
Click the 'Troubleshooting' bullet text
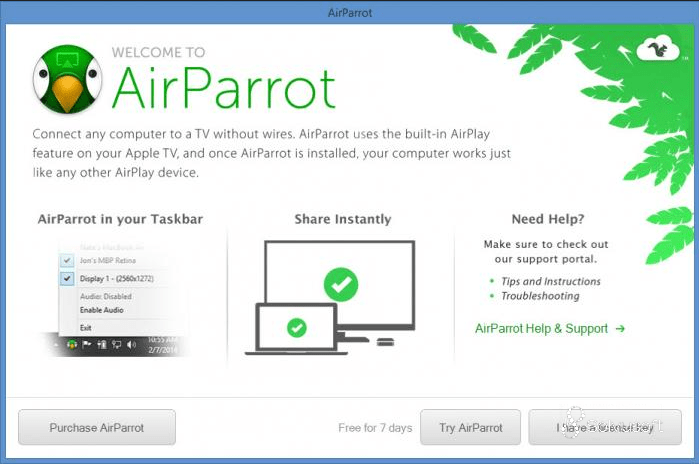pyautogui.click(x=540, y=296)
